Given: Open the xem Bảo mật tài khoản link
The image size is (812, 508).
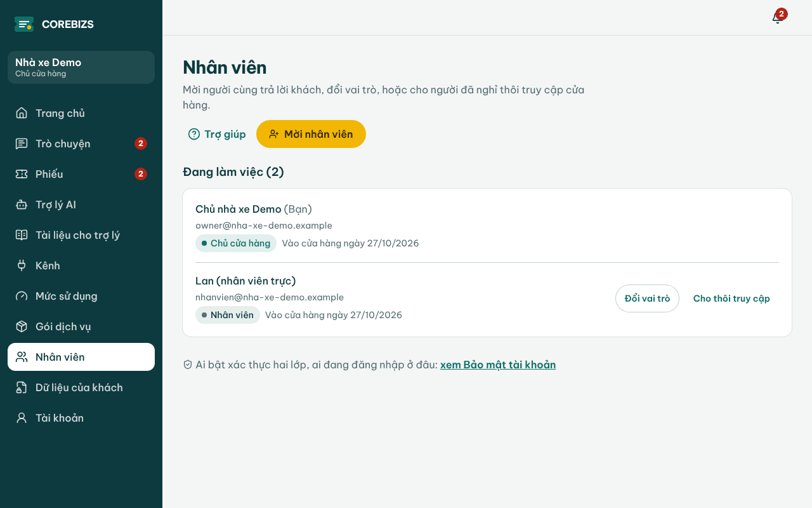Looking at the screenshot, I should 498,364.
